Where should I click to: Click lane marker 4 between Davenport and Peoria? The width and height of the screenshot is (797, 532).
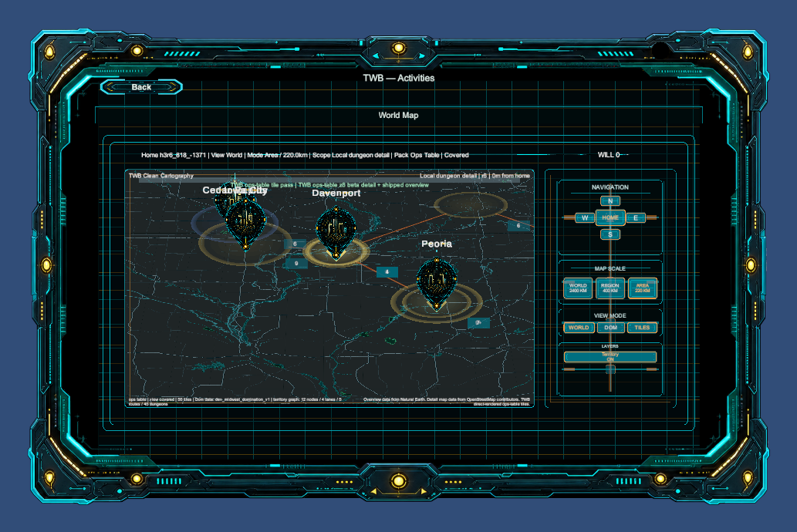point(387,272)
